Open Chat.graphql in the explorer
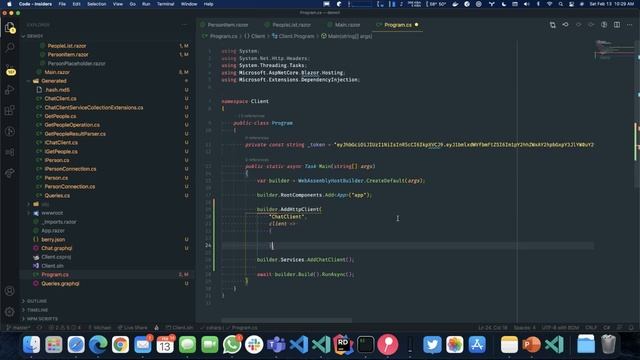The height and width of the screenshot is (360, 640). [x=56, y=248]
